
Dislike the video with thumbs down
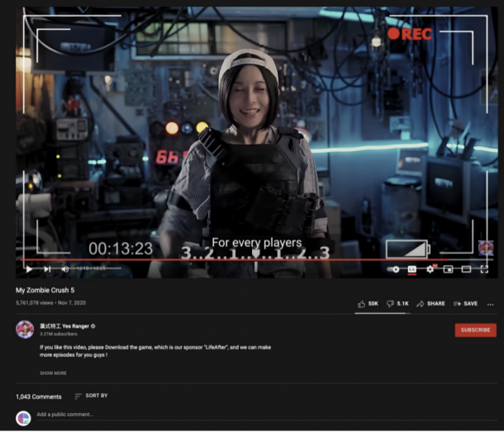(397, 304)
